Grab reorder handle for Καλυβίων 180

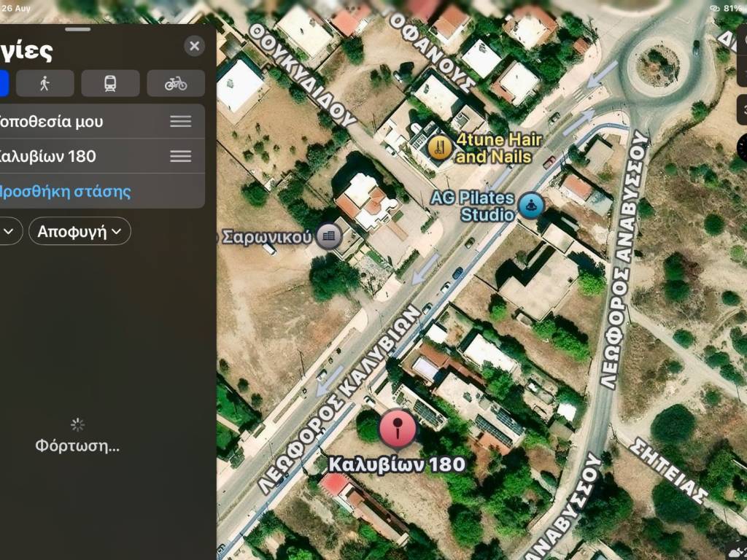pos(181,156)
